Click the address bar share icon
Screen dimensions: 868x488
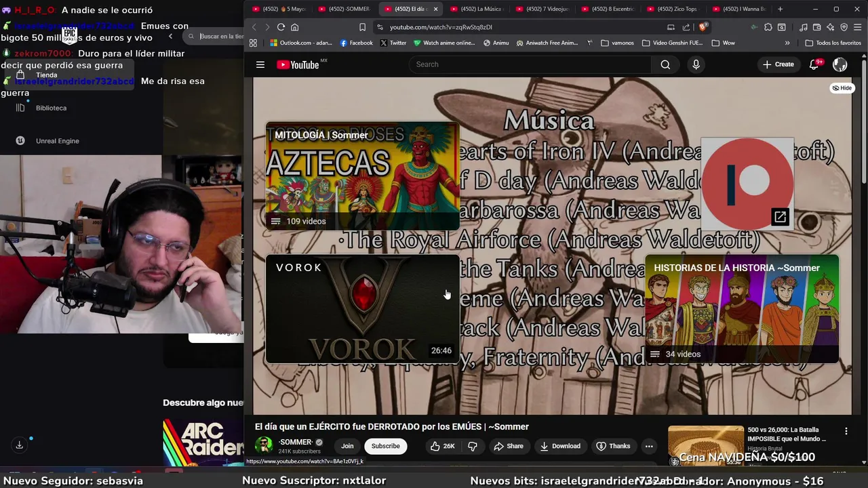tap(686, 27)
